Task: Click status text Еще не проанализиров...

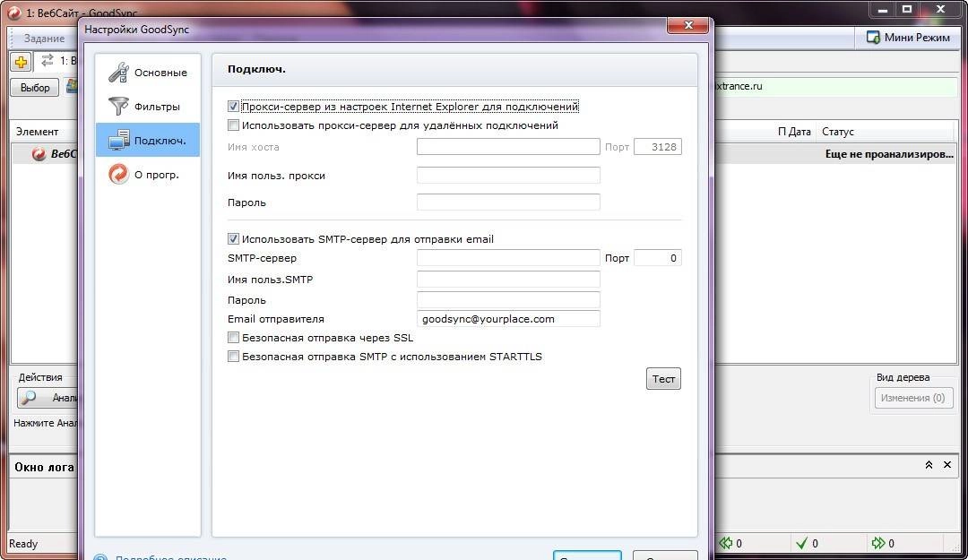Action: [x=889, y=154]
